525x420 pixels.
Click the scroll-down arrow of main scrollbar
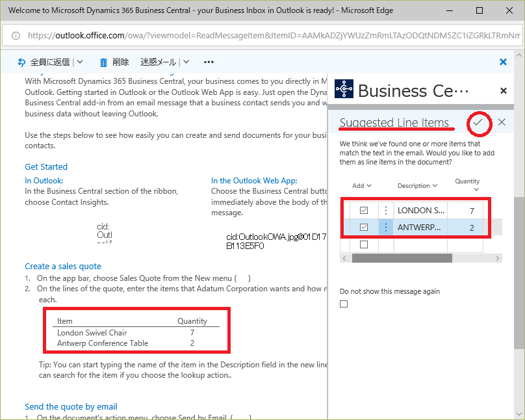click(519, 414)
